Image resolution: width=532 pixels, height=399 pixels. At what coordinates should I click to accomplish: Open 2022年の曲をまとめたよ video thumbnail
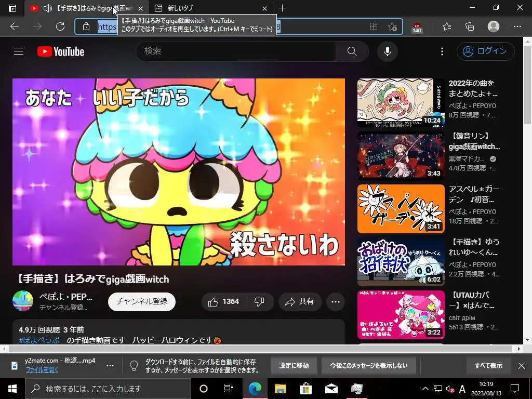(401, 103)
